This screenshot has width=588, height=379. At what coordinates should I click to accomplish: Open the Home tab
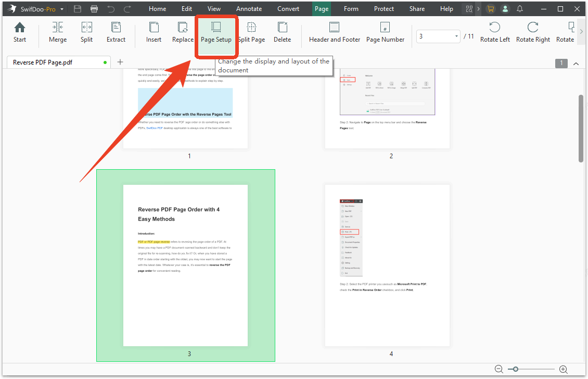[x=157, y=9]
